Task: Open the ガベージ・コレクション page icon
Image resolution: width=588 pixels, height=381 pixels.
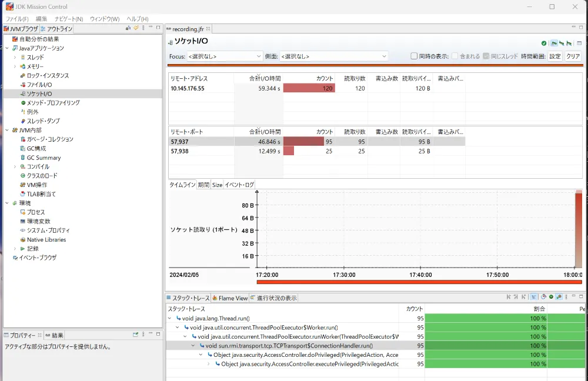Action: [x=23, y=139]
